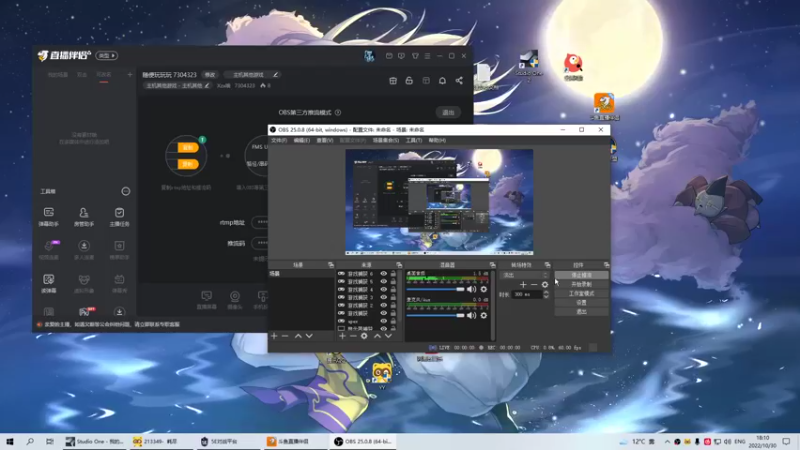Click 摄像头 camera icon at bottom of 直播伴侣
Screen dimensions: 800x450
click(235, 299)
